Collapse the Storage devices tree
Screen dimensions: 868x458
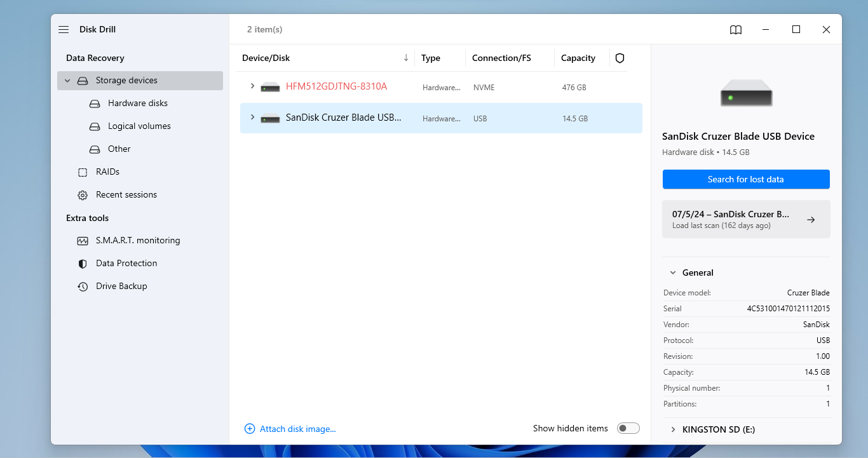pyautogui.click(x=67, y=81)
